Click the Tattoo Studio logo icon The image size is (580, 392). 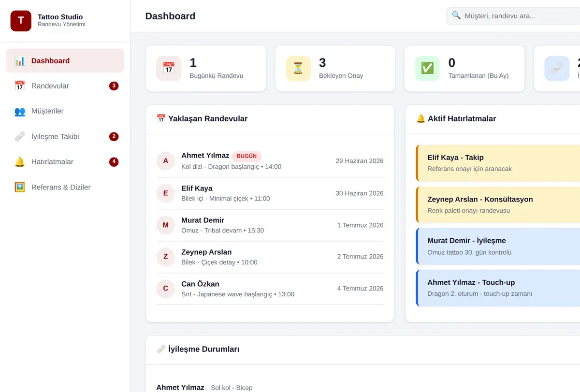click(21, 21)
